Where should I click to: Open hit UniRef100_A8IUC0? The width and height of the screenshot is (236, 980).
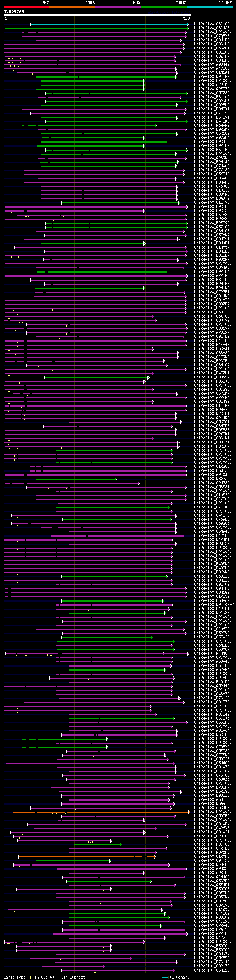[212, 24]
